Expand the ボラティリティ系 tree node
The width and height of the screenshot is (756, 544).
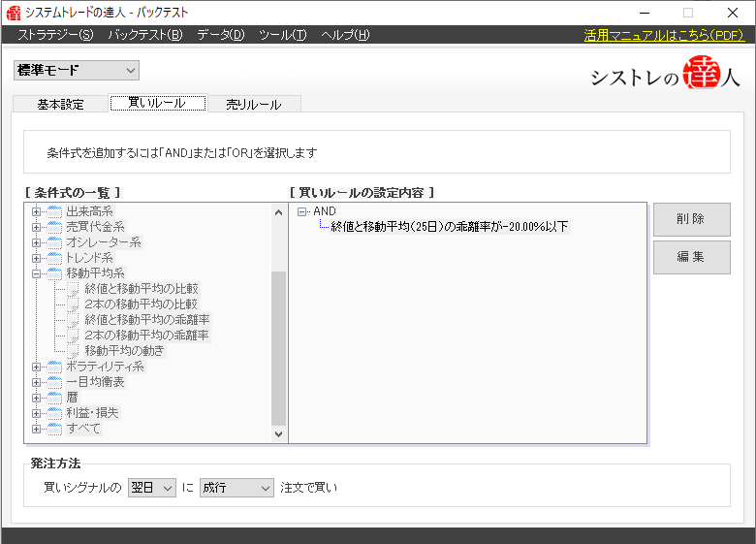coord(36,367)
